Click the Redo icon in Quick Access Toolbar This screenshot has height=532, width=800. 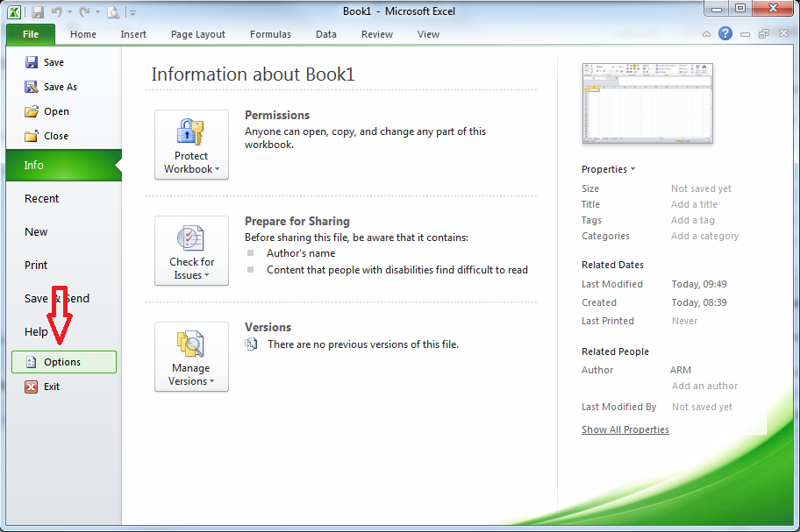click(x=85, y=11)
